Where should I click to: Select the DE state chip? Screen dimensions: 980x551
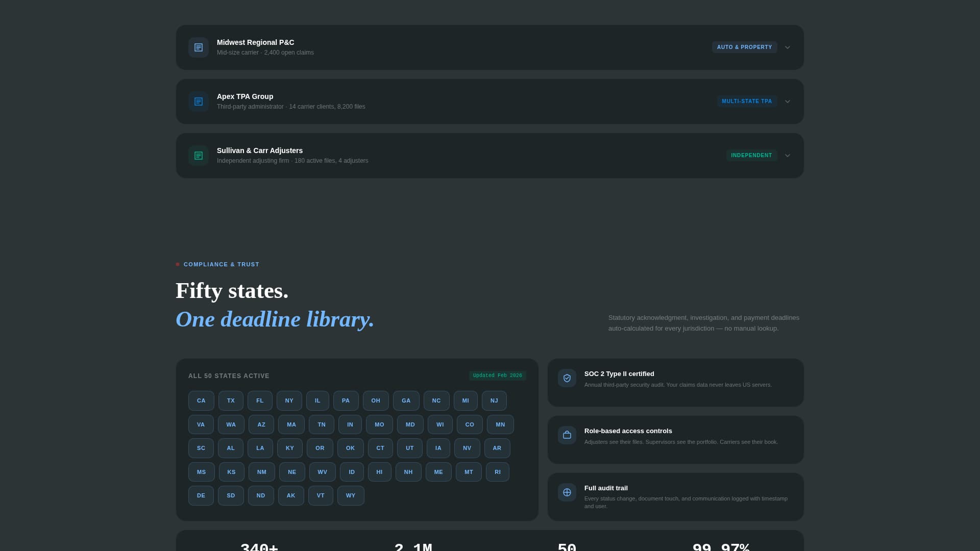pyautogui.click(x=201, y=495)
